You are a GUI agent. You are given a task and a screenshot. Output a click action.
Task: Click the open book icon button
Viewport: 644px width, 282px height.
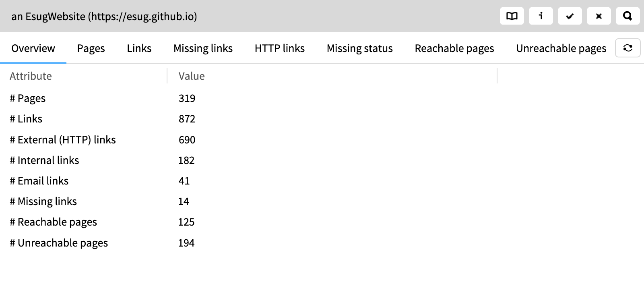[x=512, y=16]
